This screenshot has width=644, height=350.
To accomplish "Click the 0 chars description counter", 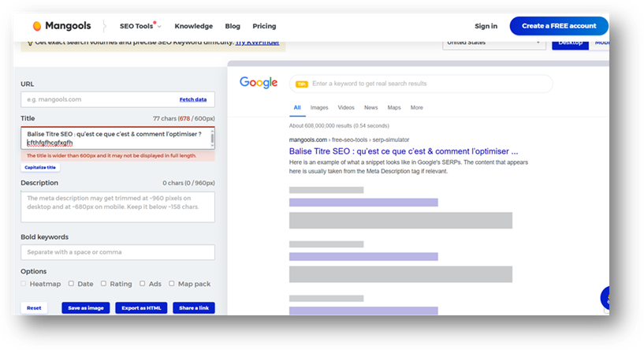I will [x=188, y=183].
